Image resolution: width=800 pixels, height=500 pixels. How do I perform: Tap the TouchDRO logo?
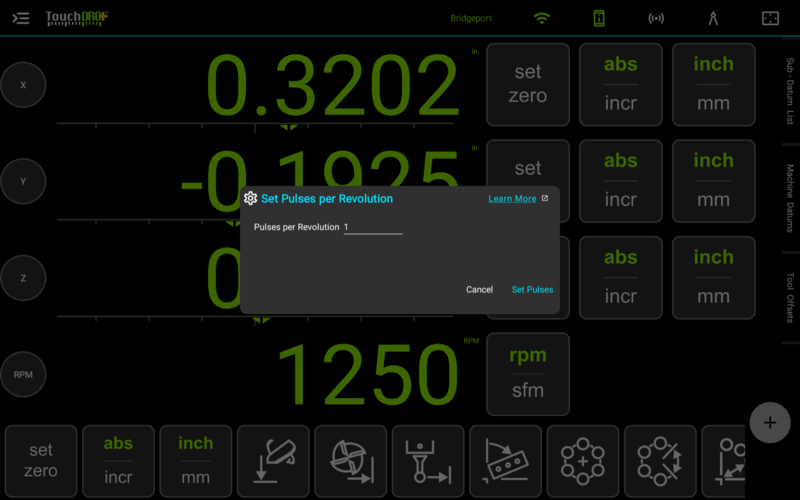coord(77,18)
